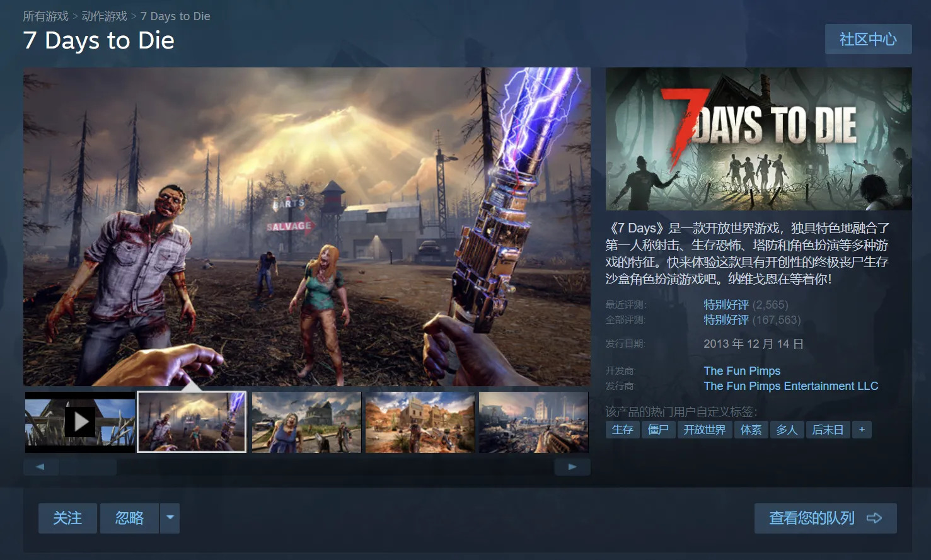This screenshot has width=931, height=560.
Task: Click the 关注 follow button
Action: click(x=67, y=518)
